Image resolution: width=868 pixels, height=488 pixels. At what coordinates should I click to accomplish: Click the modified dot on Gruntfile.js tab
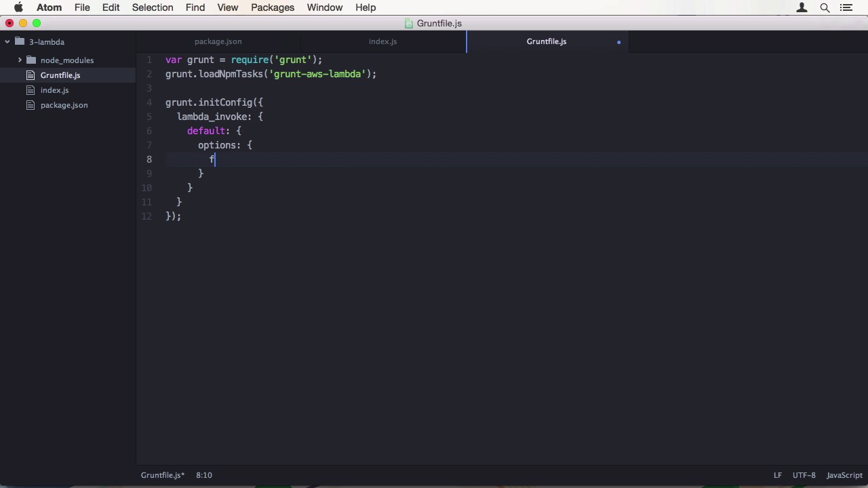point(618,42)
